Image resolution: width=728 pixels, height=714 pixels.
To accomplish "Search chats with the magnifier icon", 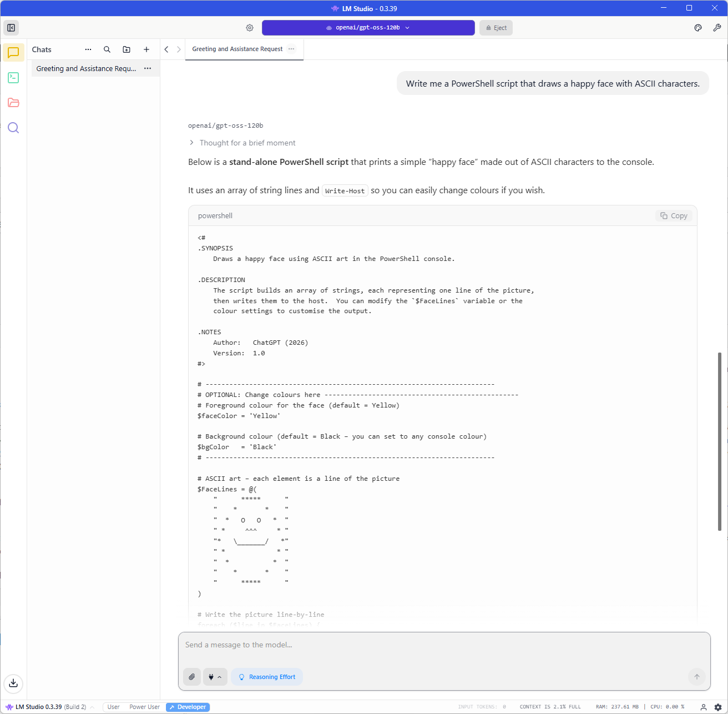I will coord(107,49).
